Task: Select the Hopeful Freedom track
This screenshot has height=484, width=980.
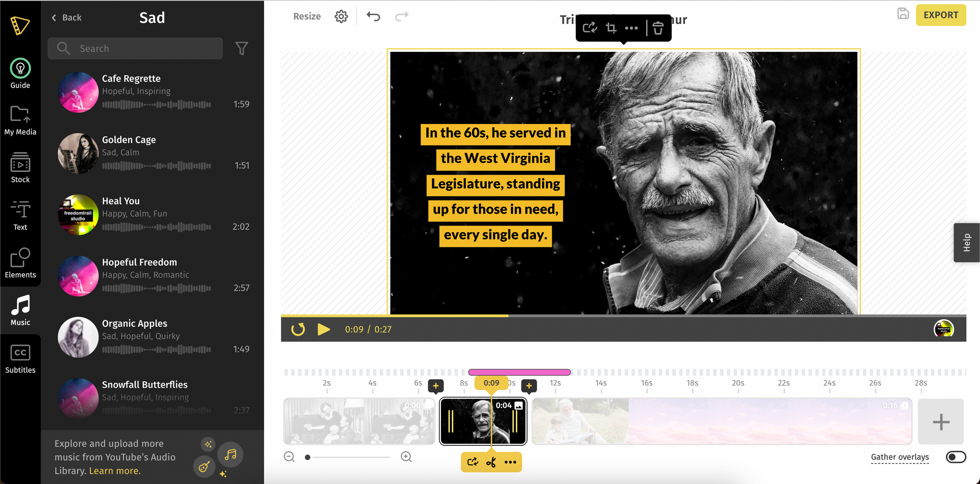Action: point(154,276)
